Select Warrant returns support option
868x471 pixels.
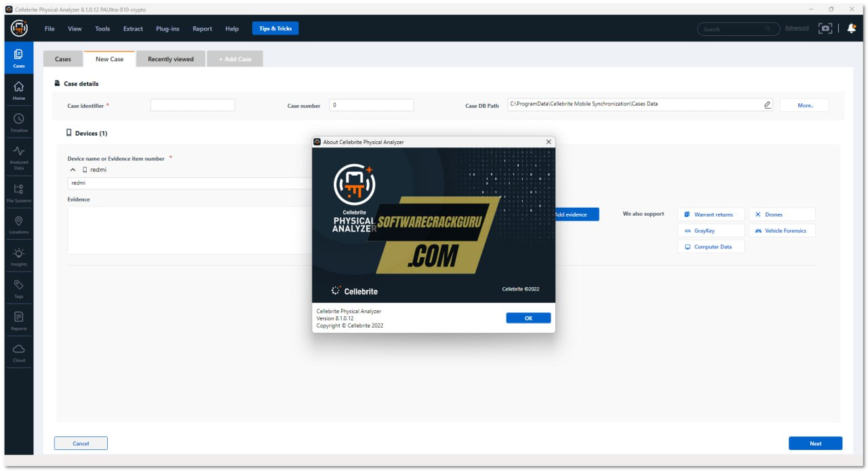point(711,214)
